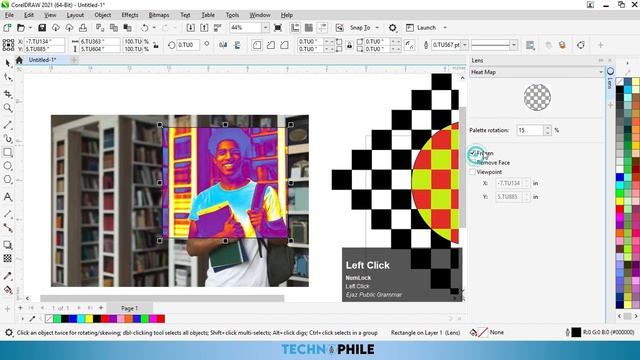Click the Mirror horizontally icon
640x360 pixels.
(x=223, y=45)
